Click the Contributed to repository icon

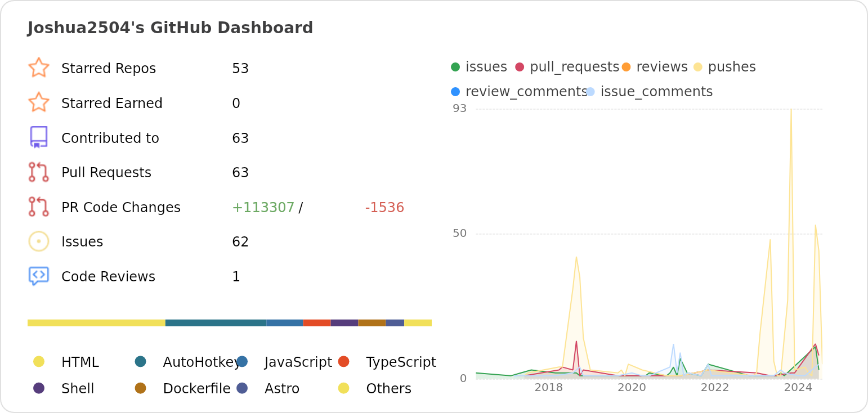pyautogui.click(x=39, y=137)
